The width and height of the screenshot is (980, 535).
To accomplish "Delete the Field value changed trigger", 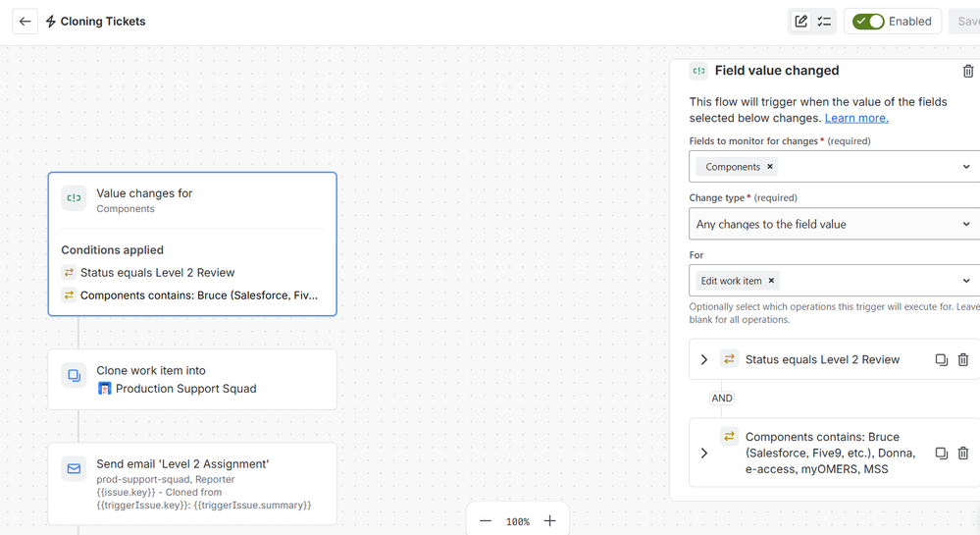I will 967,71.
